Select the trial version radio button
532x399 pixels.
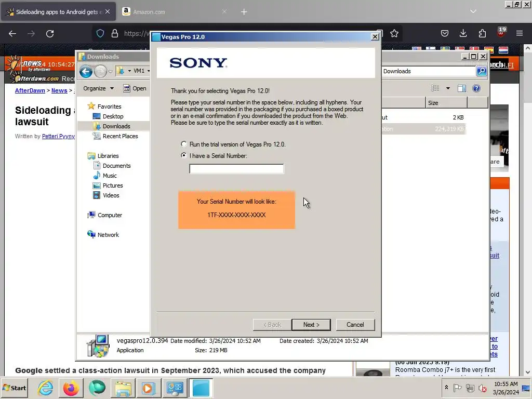183,144
